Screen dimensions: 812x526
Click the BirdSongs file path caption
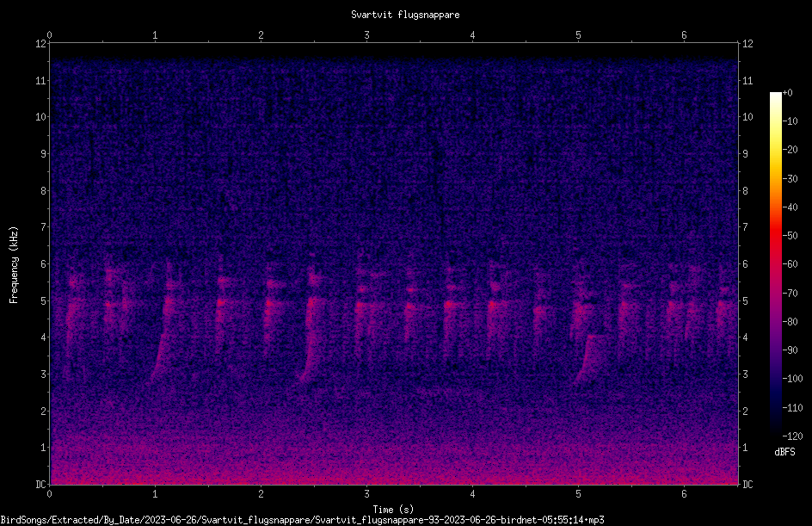pyautogui.click(x=303, y=520)
